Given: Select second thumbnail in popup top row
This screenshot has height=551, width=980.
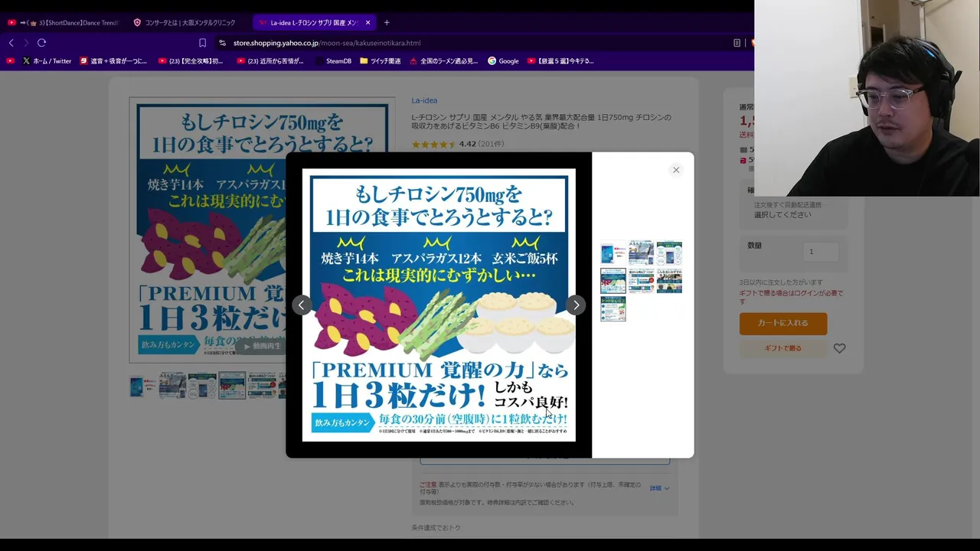Looking at the screenshot, I should click(641, 253).
